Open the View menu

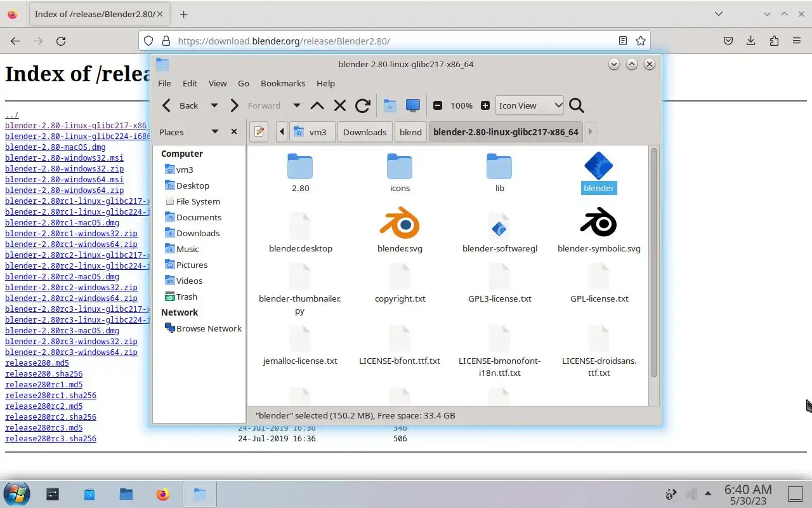click(218, 83)
